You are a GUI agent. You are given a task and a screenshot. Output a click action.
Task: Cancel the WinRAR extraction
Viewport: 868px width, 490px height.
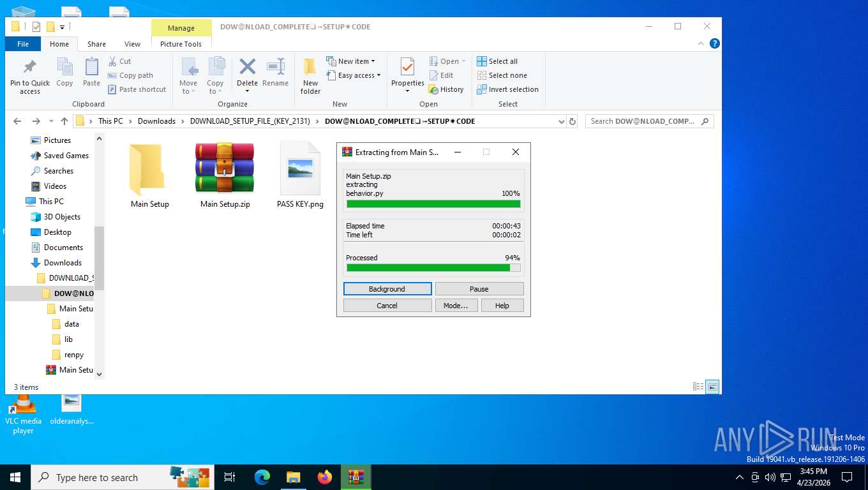click(x=387, y=306)
